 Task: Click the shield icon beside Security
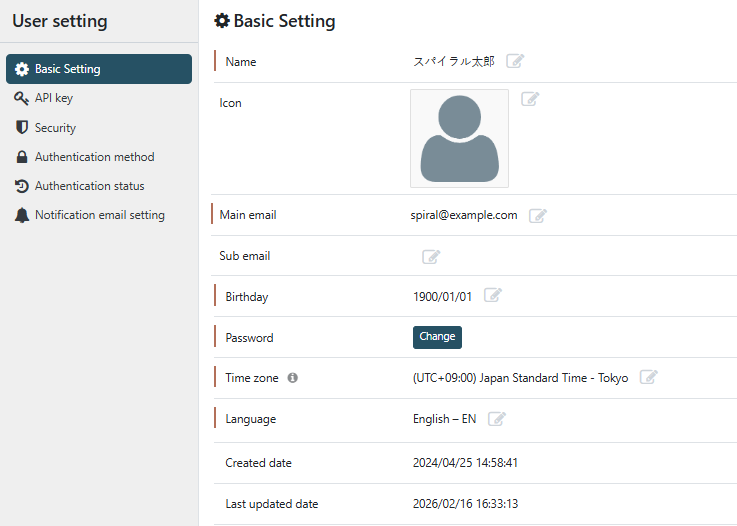[22, 128]
